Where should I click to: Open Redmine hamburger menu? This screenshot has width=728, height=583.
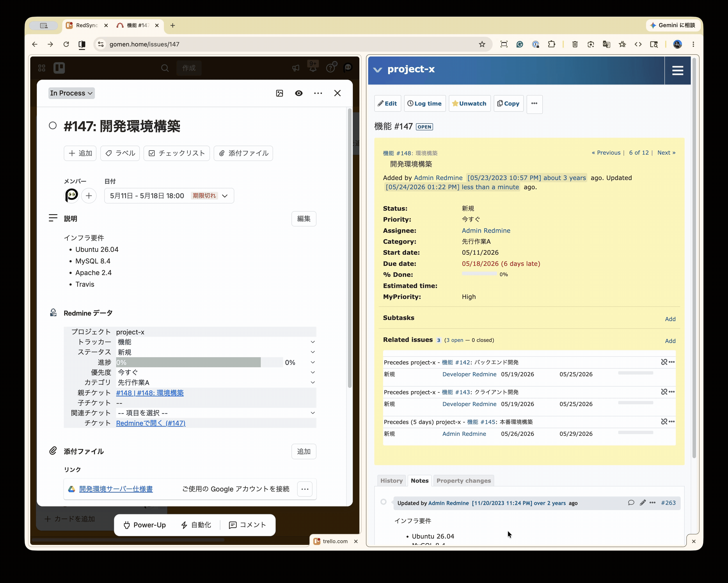(x=677, y=70)
